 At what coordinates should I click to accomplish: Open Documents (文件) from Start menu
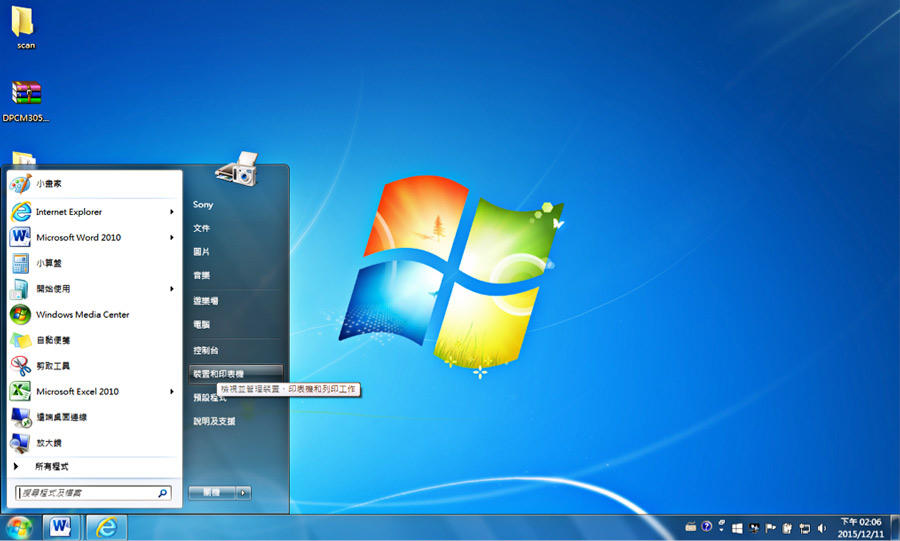(235, 228)
